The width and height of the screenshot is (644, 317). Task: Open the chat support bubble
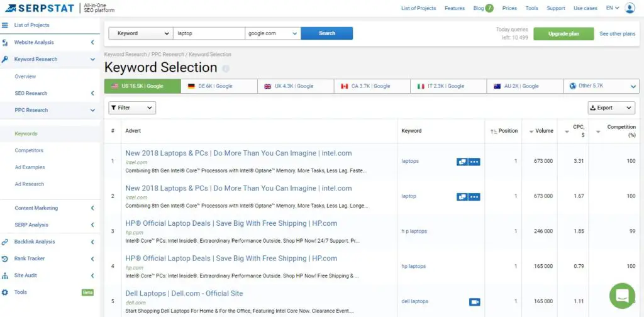point(622,296)
